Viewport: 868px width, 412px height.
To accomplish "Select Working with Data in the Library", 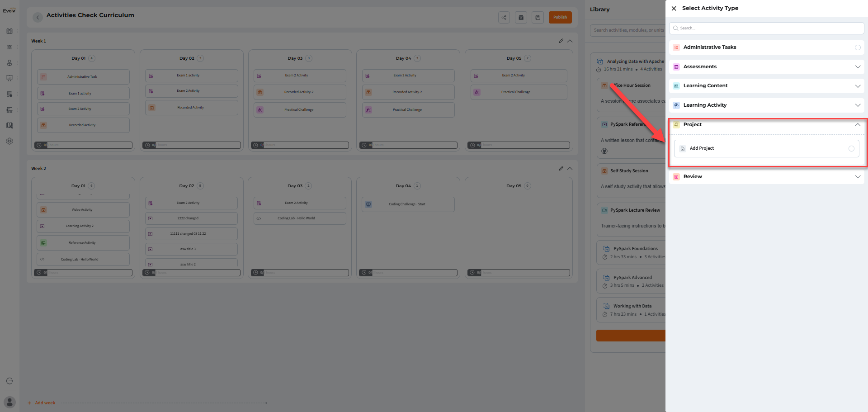I will tap(631, 310).
